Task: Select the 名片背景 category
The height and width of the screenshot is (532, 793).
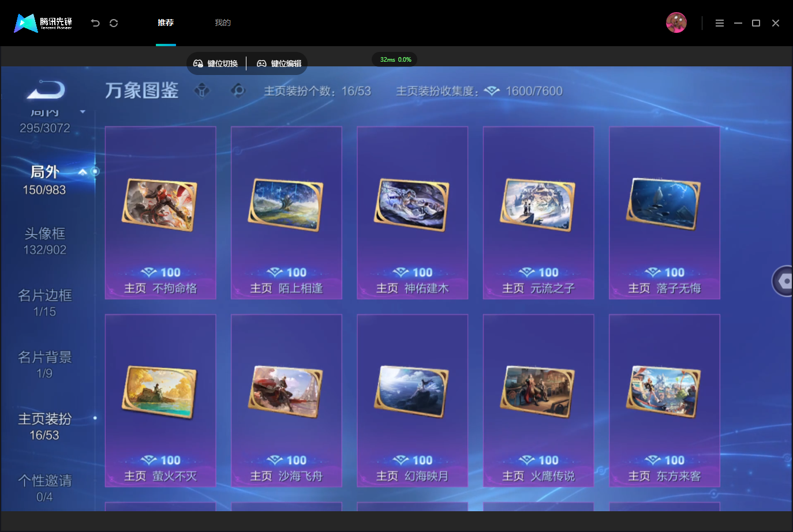Action: tap(45, 365)
